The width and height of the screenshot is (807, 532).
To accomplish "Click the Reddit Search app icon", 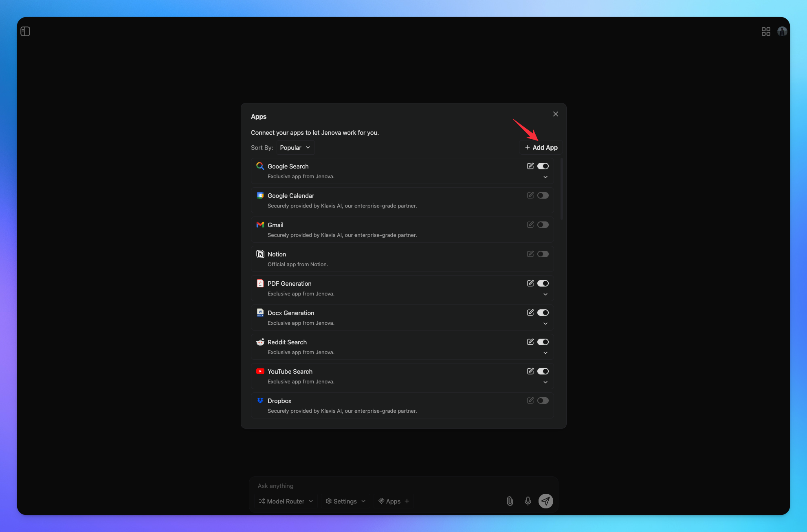I will 260,342.
